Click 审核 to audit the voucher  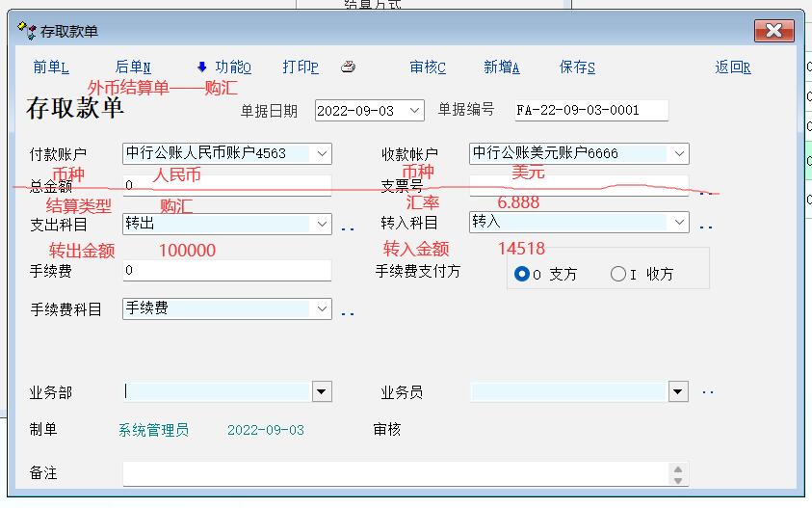[x=428, y=67]
